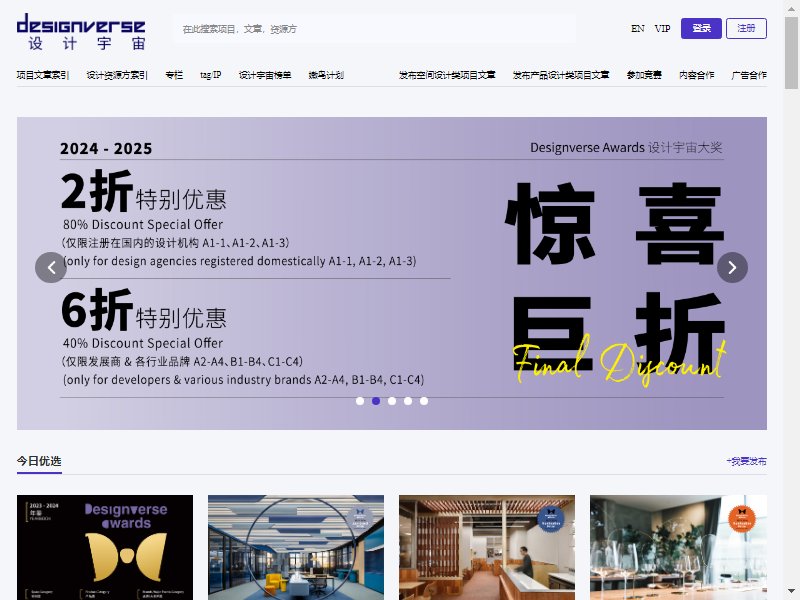Click the scrollbar down arrow
This screenshot has height=600, width=800.
[x=791, y=592]
